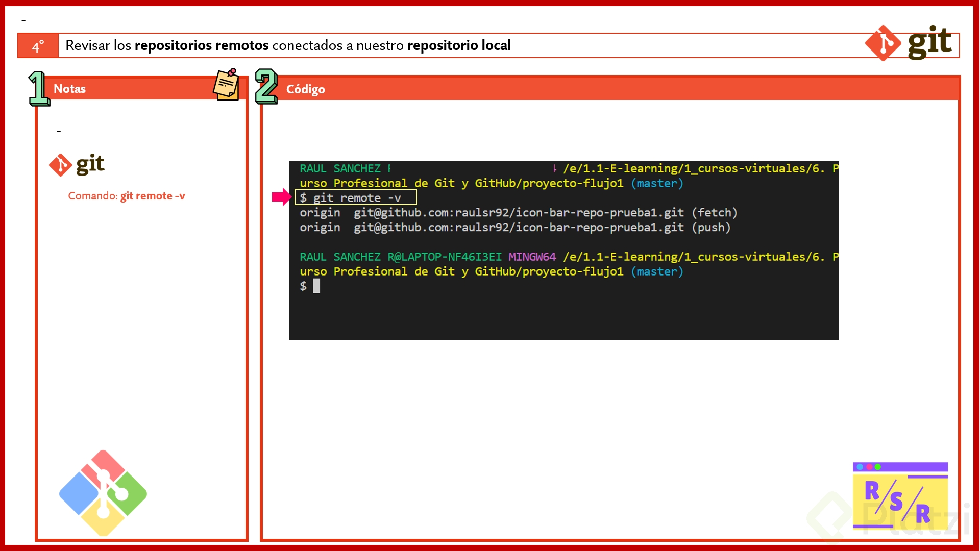This screenshot has height=551, width=980.
Task: Click the first 'RAUL SANCHEZ' prompt text
Action: click(x=340, y=168)
